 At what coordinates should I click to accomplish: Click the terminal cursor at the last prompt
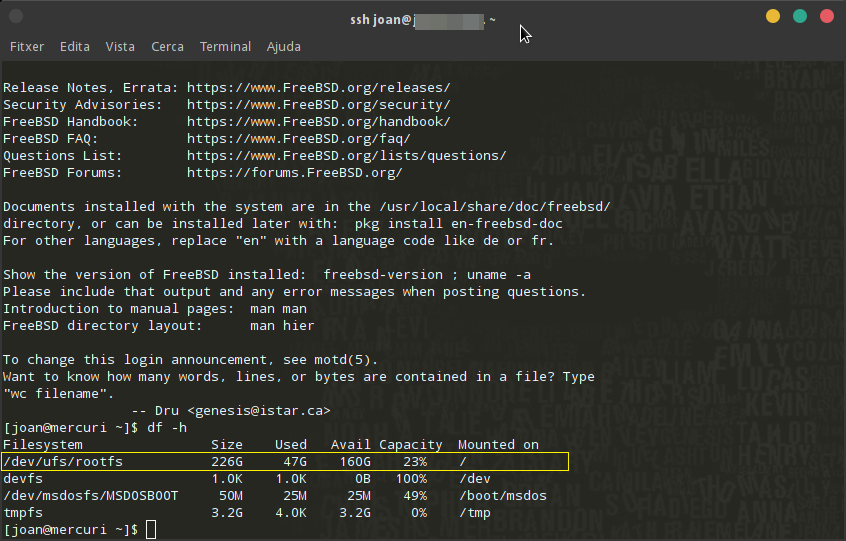click(x=151, y=530)
